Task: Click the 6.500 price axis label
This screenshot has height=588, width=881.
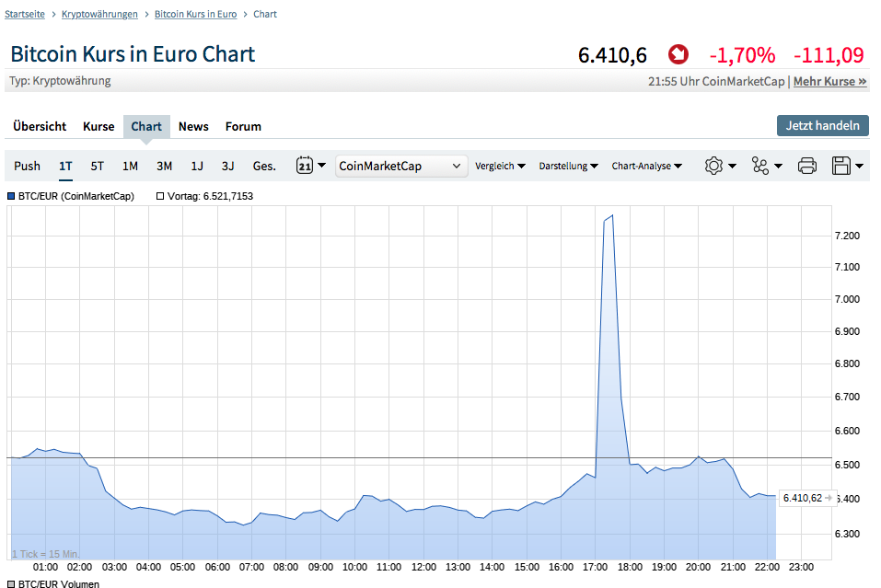Action: [847, 465]
